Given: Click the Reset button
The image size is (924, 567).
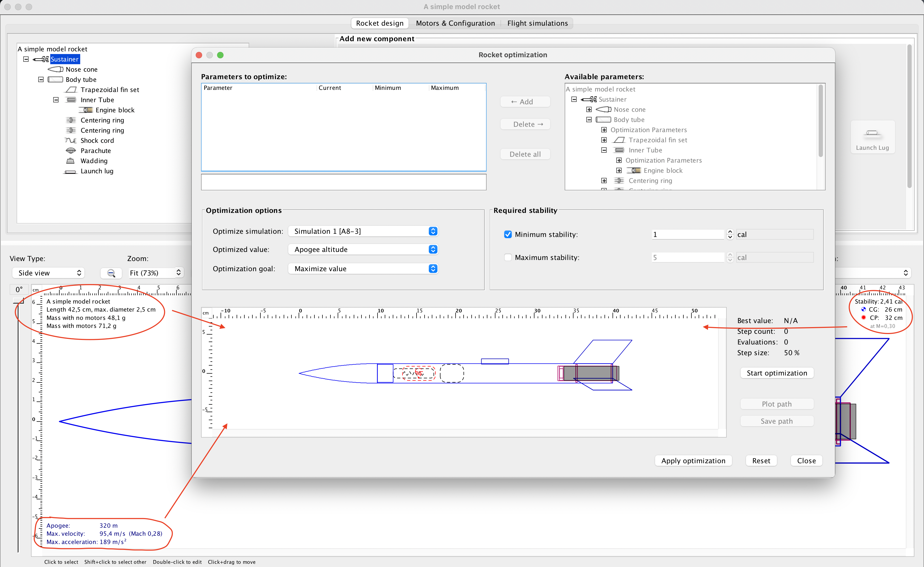Looking at the screenshot, I should [761, 461].
